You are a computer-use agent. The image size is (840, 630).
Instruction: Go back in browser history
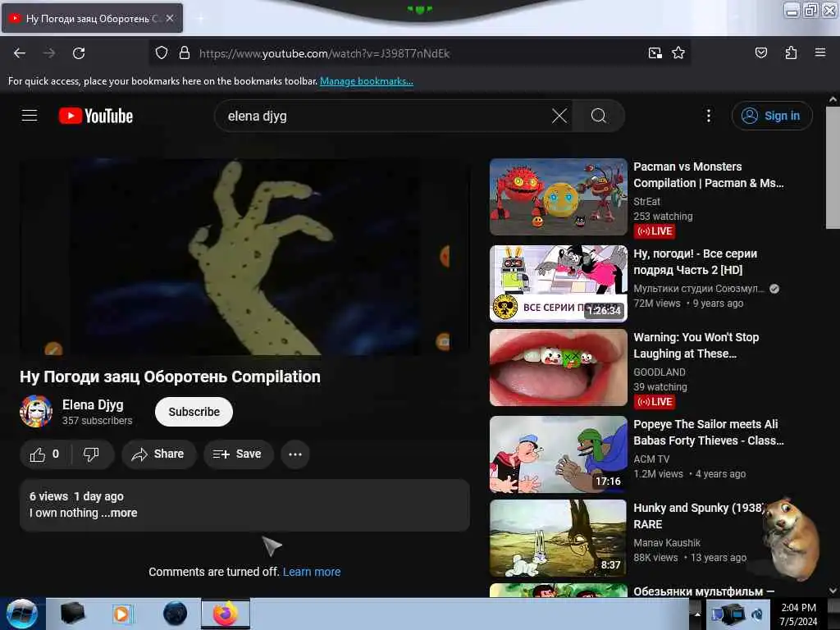(x=20, y=53)
